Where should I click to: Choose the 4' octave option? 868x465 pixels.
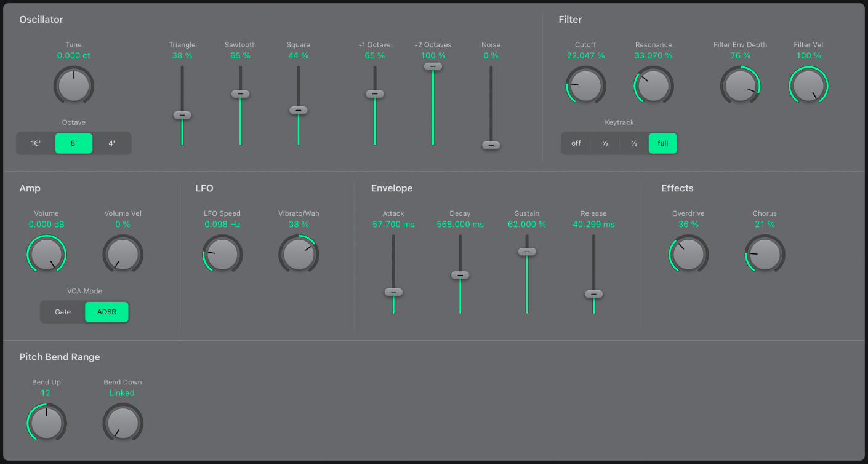[x=111, y=143]
